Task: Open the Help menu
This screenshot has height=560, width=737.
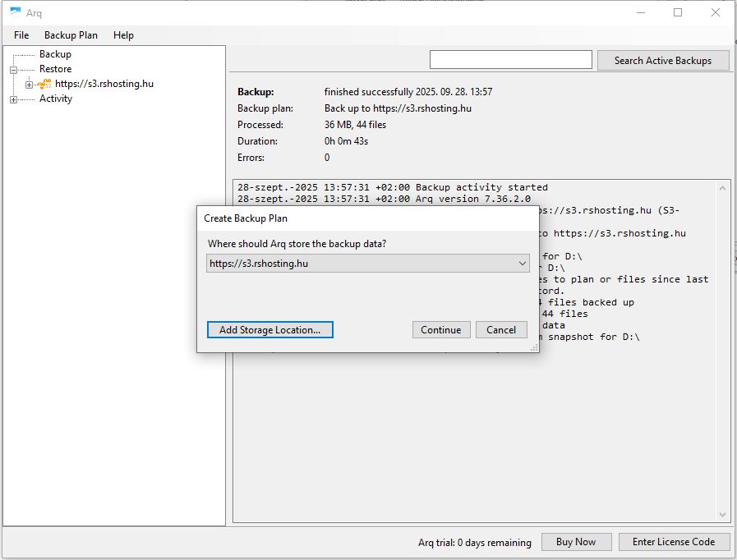Action: pos(123,35)
